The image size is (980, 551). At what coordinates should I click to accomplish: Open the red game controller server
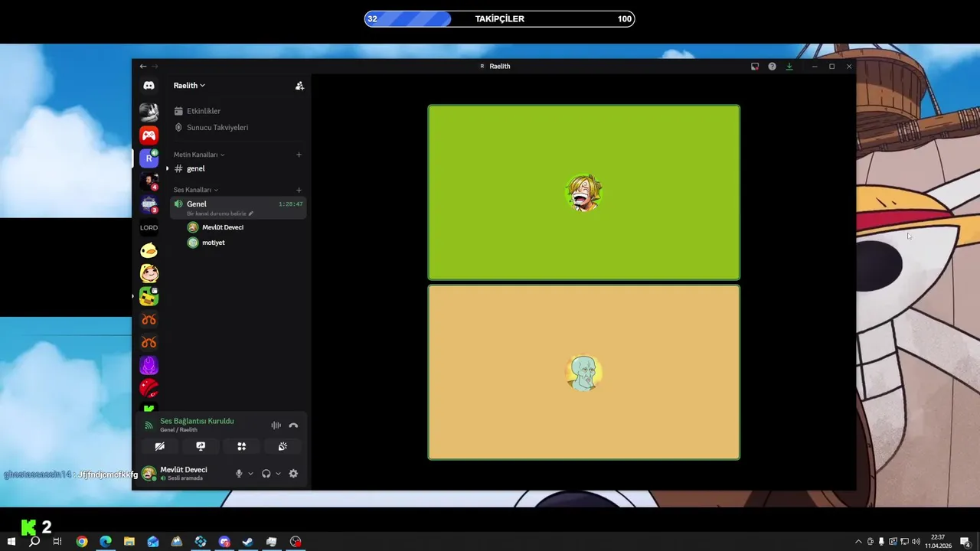pyautogui.click(x=149, y=135)
